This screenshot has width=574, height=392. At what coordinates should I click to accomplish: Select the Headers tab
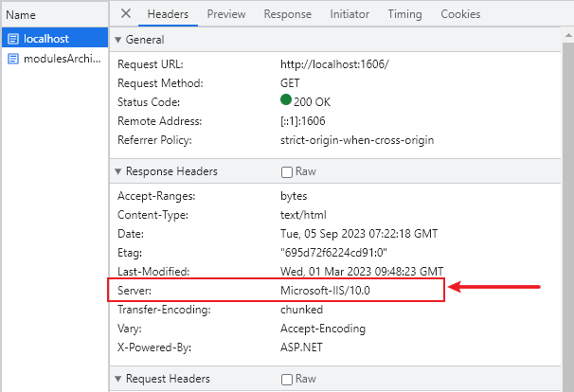coord(168,14)
